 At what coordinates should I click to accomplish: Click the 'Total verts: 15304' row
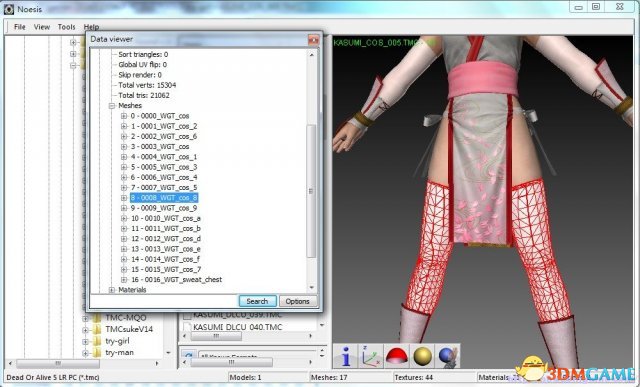(147, 85)
